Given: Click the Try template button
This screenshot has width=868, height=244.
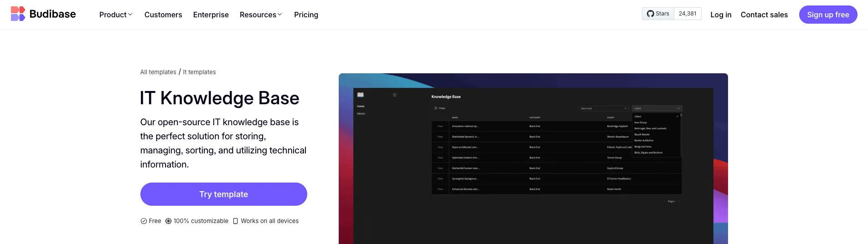Looking at the screenshot, I should click(x=223, y=194).
